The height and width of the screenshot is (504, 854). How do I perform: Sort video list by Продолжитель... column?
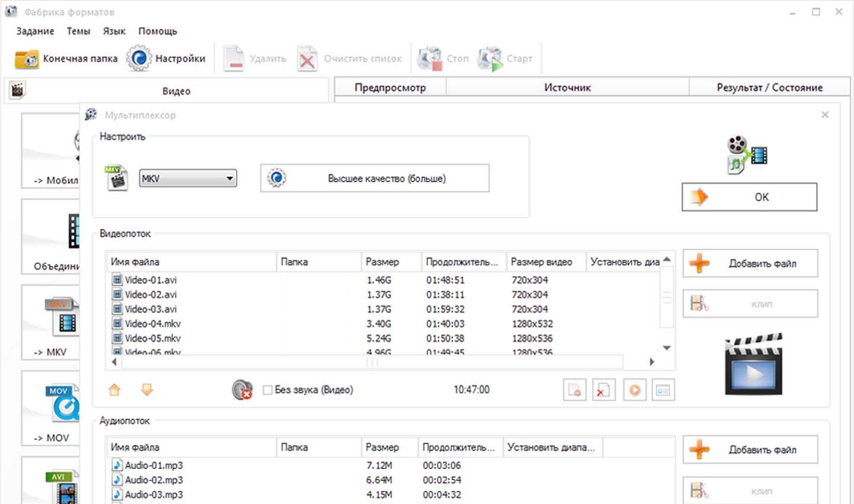463,261
